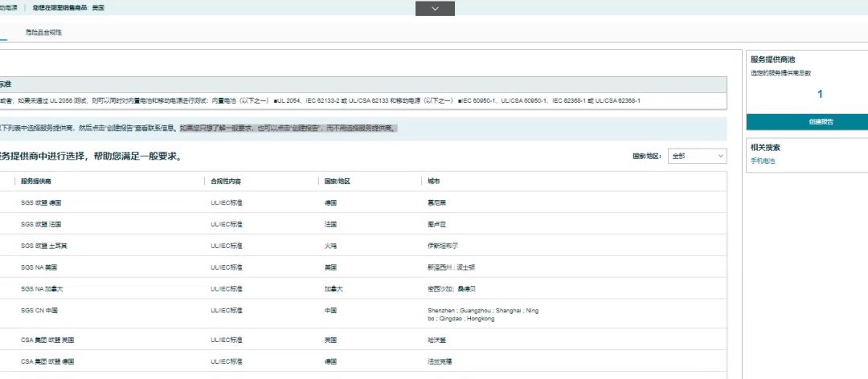Open the 国家/地区 dropdown showing 全部

pos(697,157)
